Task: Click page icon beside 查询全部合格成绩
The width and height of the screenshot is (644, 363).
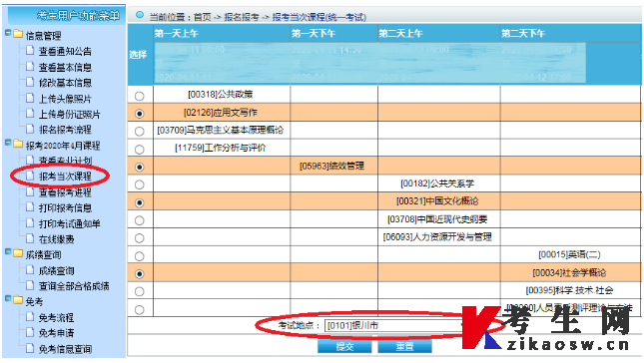Action: tap(30, 285)
